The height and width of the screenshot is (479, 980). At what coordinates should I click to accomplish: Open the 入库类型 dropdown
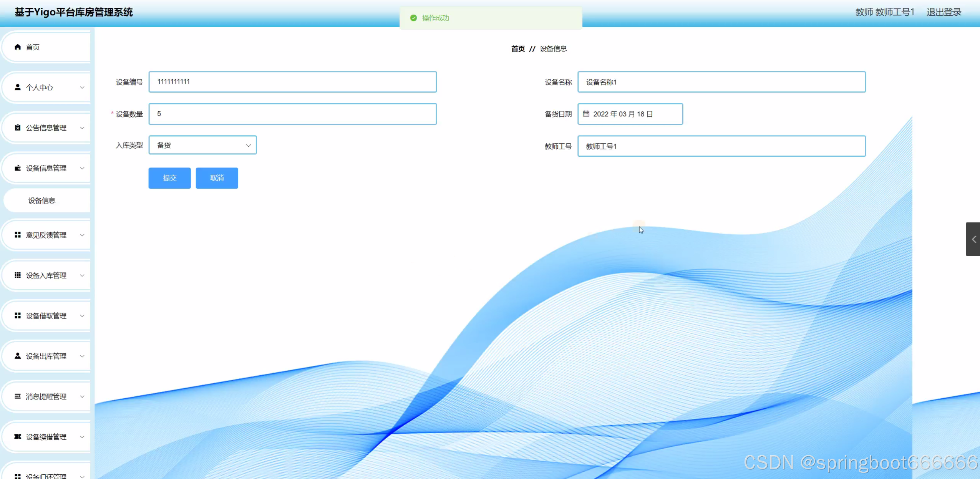point(202,145)
